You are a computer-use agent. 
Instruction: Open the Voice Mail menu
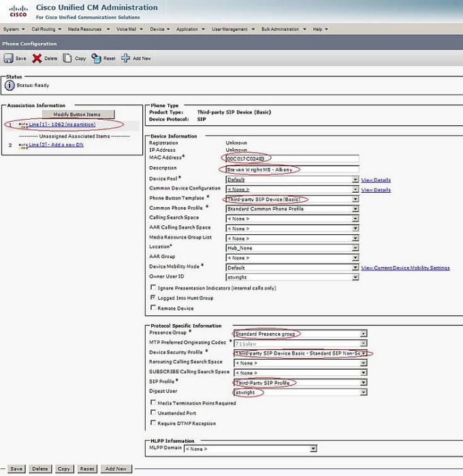(129, 29)
